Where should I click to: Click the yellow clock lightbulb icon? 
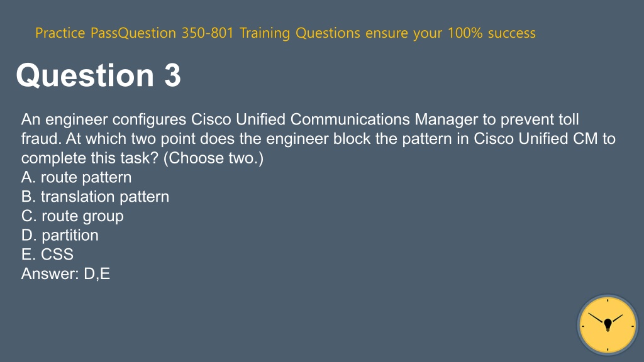pyautogui.click(x=608, y=325)
